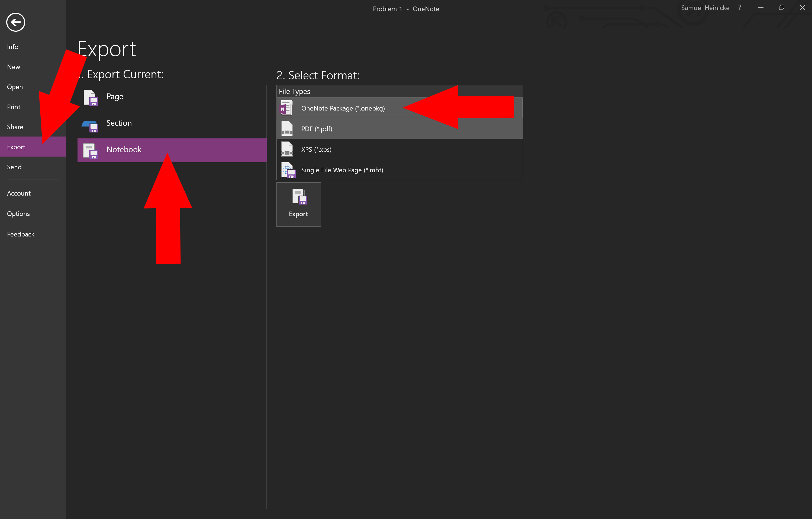Open the help question mark icon

point(740,8)
